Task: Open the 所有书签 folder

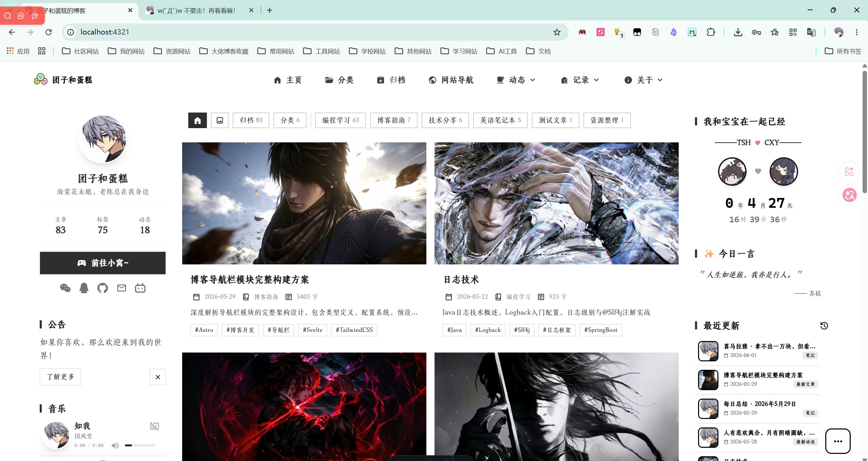Action: [843, 51]
